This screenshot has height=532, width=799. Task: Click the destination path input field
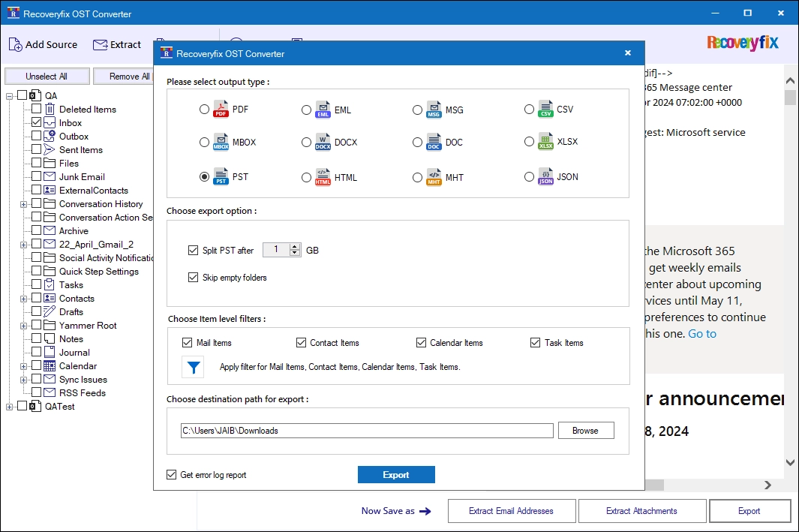coord(367,431)
